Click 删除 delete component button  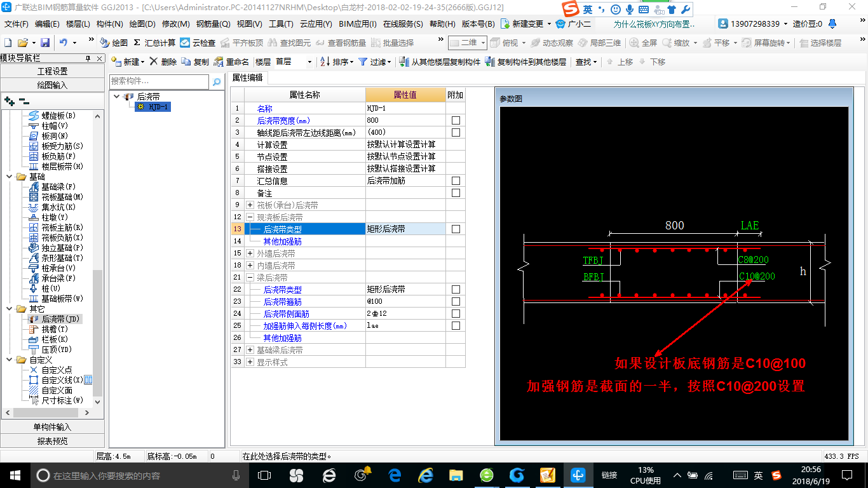click(x=163, y=62)
